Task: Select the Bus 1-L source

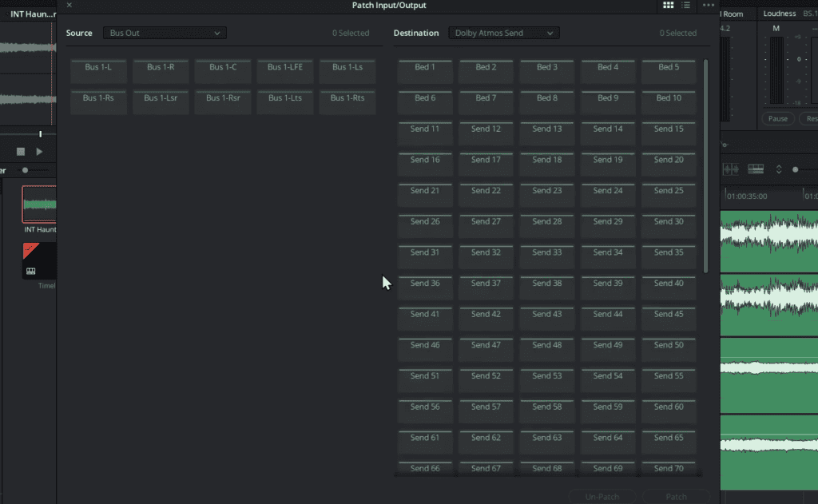Action: pyautogui.click(x=98, y=71)
